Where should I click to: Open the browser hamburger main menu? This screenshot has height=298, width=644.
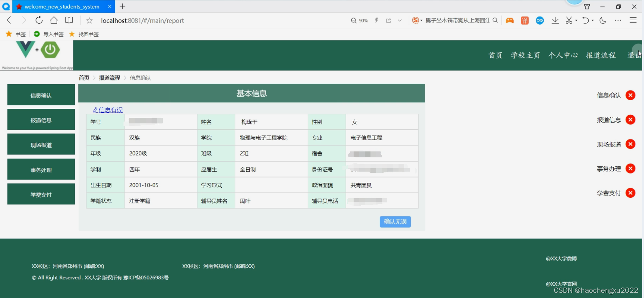pos(633,20)
